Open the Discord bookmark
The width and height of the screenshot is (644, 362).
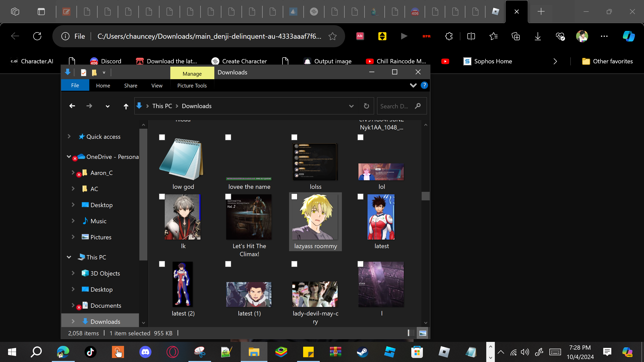[106, 61]
